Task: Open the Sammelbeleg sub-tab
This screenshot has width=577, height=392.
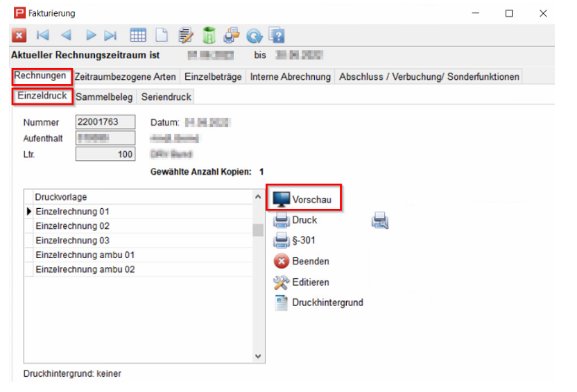Action: pyautogui.click(x=104, y=97)
